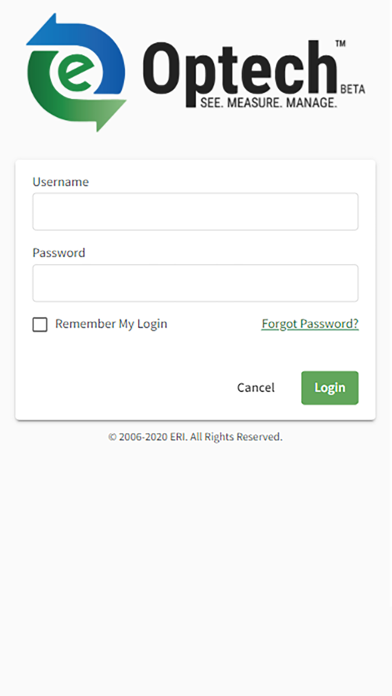Click the Optech wordmark text
This screenshot has width=392, height=696.
click(x=240, y=68)
